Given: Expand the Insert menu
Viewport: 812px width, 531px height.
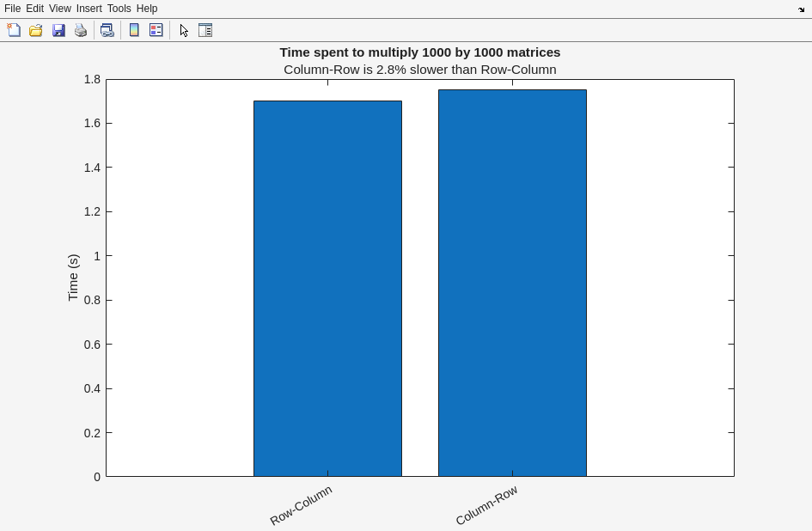Looking at the screenshot, I should tap(89, 9).
